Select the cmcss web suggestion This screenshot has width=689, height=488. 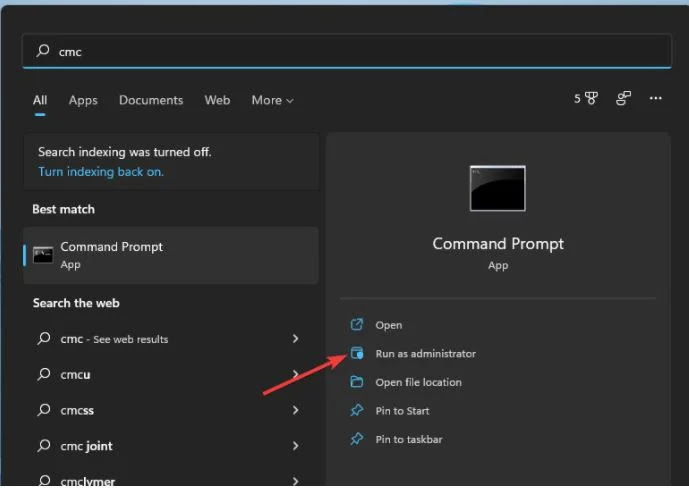[171, 410]
